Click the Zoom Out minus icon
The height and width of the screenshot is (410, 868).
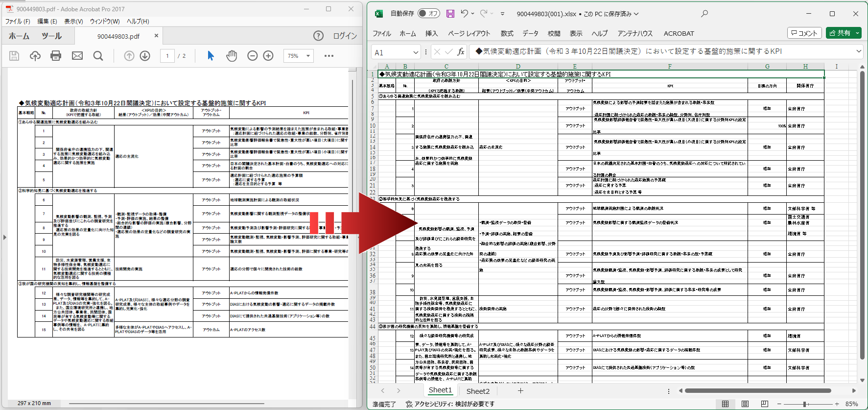(x=252, y=56)
